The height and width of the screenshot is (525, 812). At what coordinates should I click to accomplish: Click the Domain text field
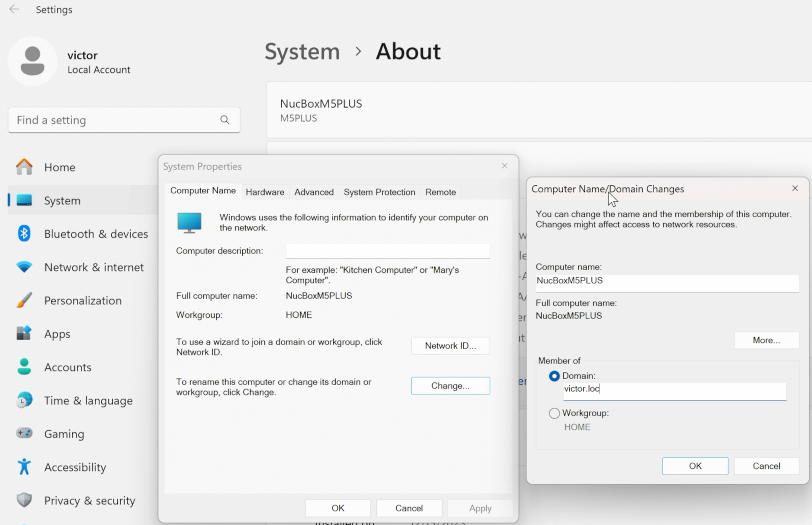point(674,391)
